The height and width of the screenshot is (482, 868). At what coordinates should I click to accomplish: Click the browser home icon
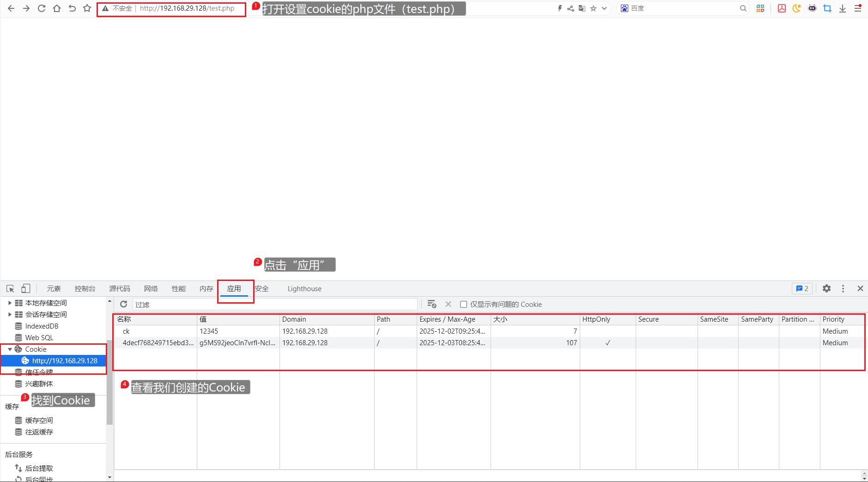click(57, 8)
